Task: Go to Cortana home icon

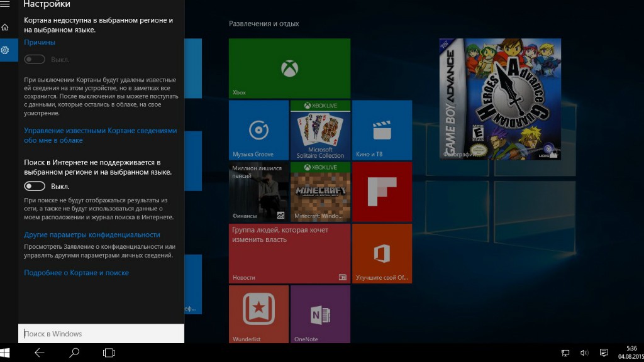Action: click(5, 28)
